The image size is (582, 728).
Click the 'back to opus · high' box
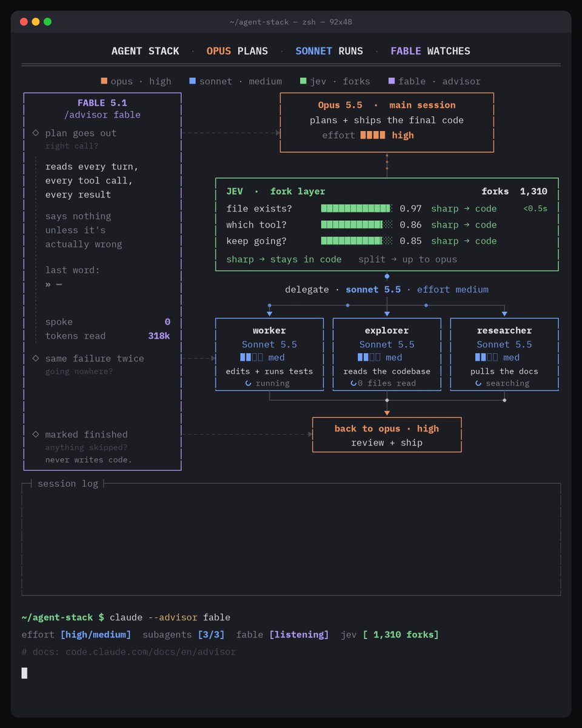click(387, 435)
